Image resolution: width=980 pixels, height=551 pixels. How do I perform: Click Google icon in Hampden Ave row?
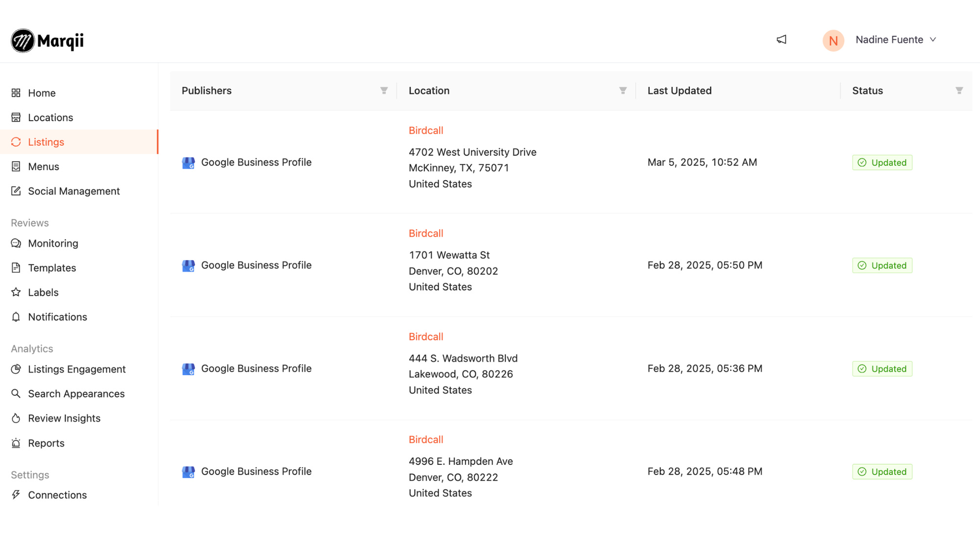click(188, 472)
